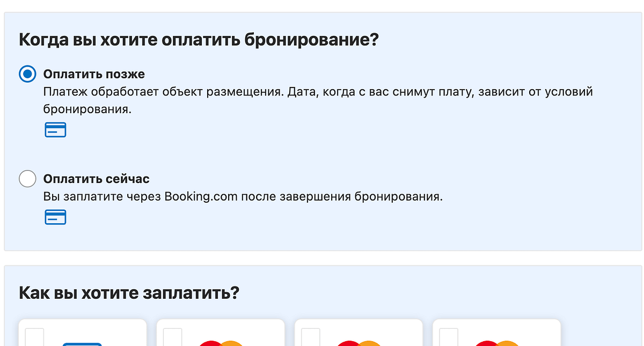Tick the checkbox on the first payment card
Viewport: 644px width, 346px height.
tap(34, 338)
